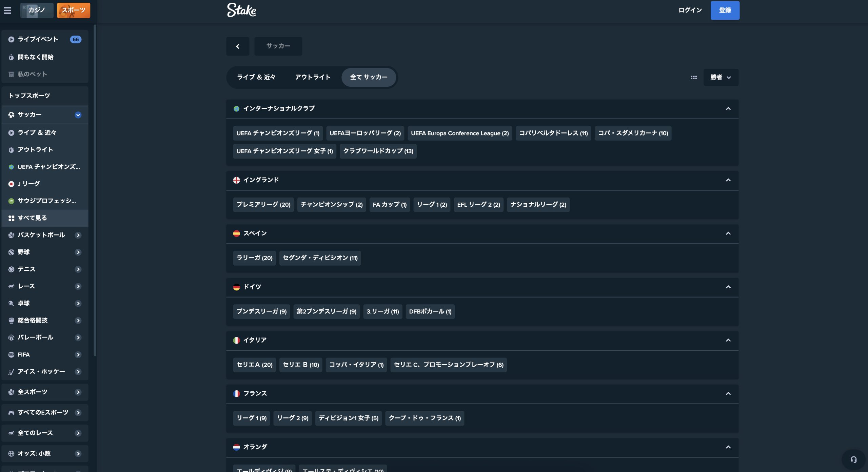
Task: Open ラリーガ (20) league
Action: coord(254,258)
